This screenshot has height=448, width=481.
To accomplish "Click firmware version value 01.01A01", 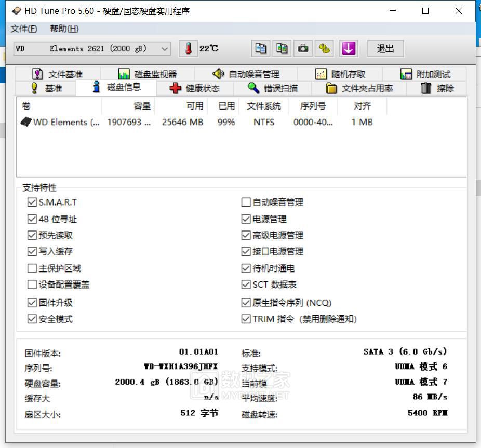I will point(198,351).
